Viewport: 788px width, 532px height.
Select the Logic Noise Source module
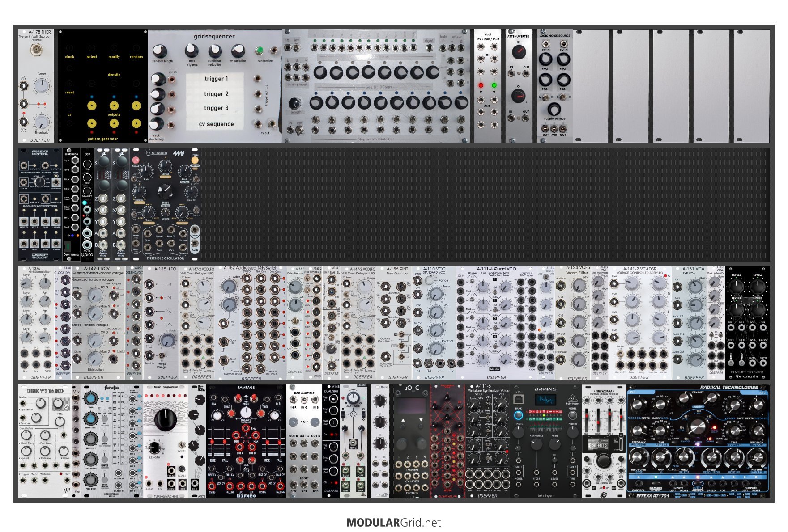point(555,86)
